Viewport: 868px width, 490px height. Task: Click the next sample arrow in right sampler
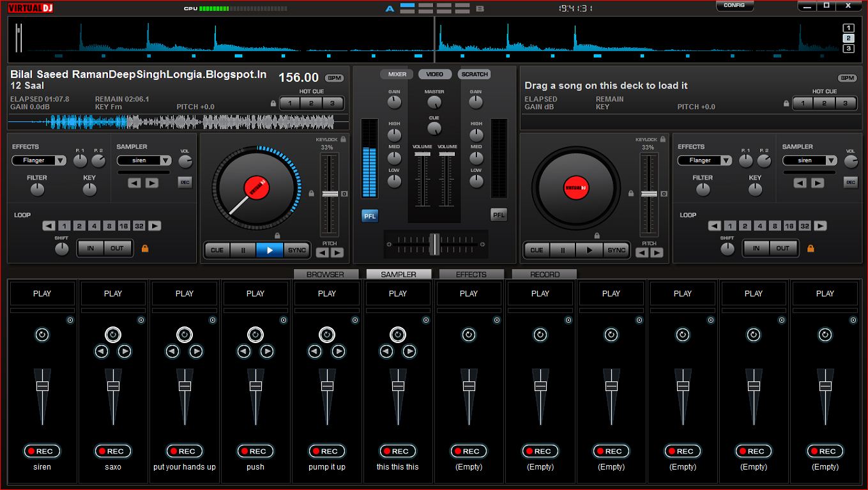click(818, 183)
